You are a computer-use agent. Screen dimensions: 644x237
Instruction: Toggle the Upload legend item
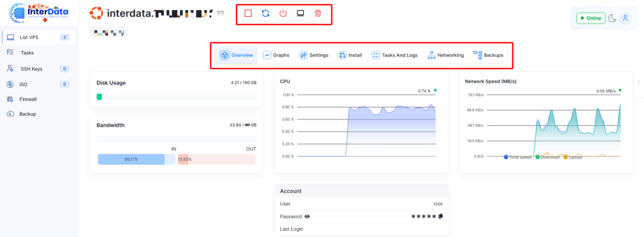[573, 157]
